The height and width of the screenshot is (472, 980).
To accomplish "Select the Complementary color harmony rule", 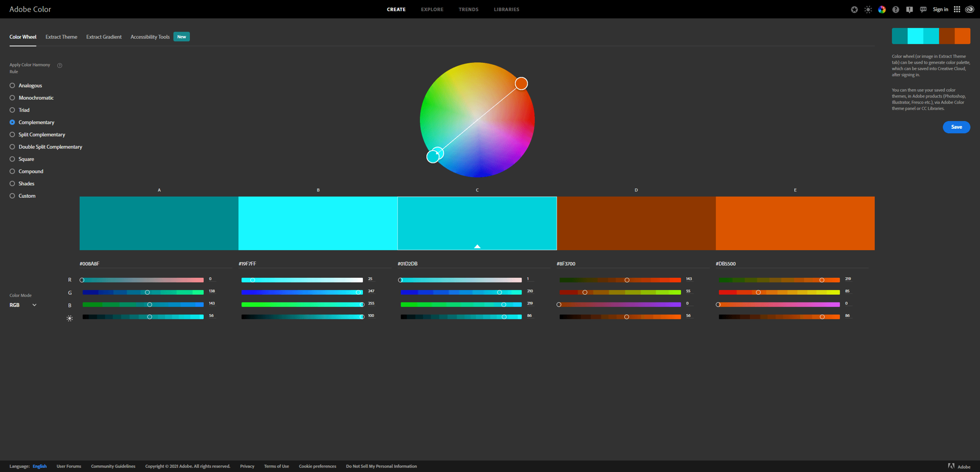I will (x=12, y=122).
